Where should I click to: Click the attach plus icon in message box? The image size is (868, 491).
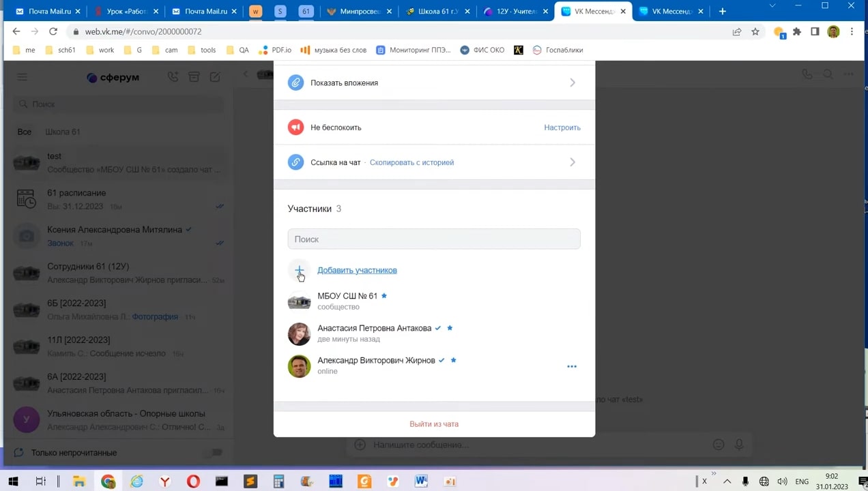tap(360, 445)
